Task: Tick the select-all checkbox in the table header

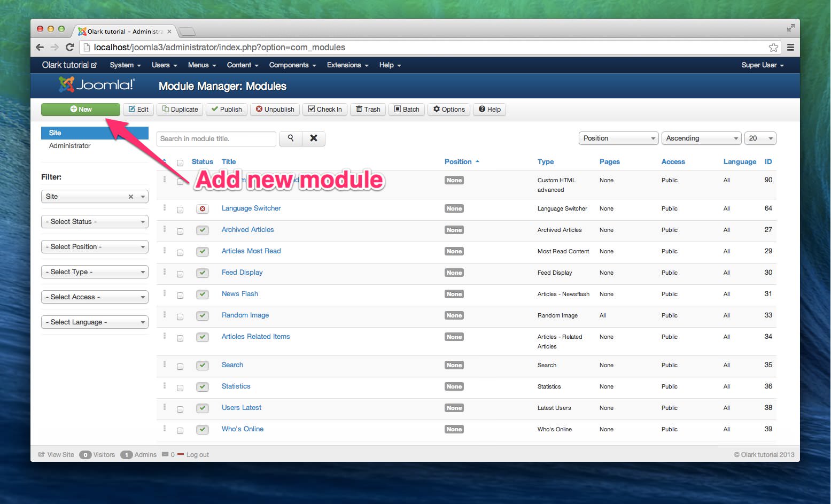Action: (180, 163)
